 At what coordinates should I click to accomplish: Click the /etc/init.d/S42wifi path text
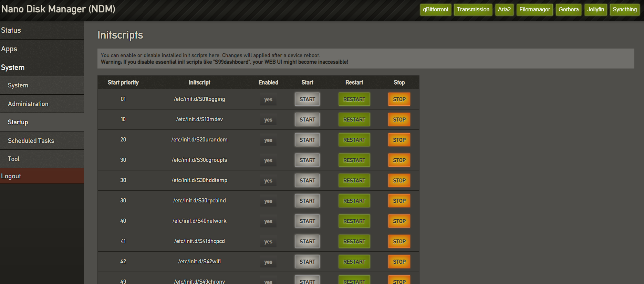click(199, 262)
